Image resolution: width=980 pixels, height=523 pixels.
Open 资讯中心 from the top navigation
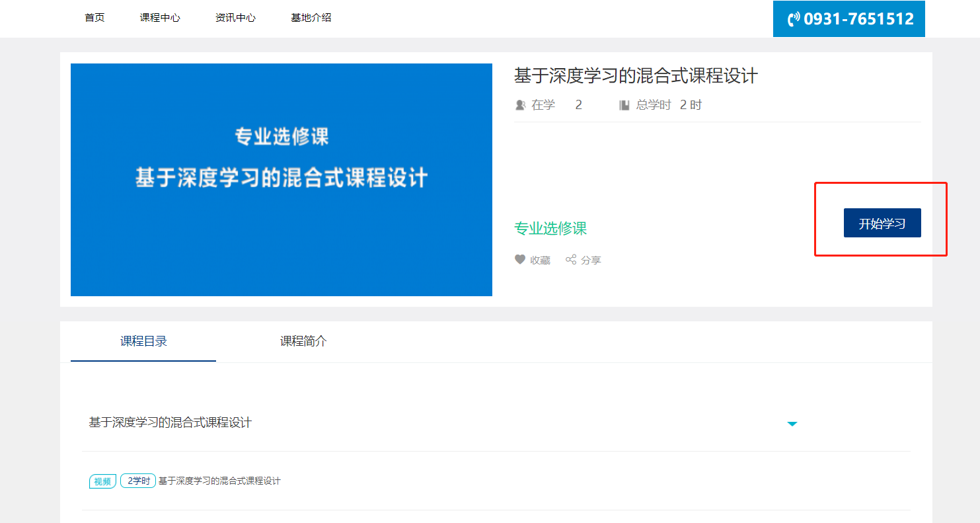coord(235,18)
